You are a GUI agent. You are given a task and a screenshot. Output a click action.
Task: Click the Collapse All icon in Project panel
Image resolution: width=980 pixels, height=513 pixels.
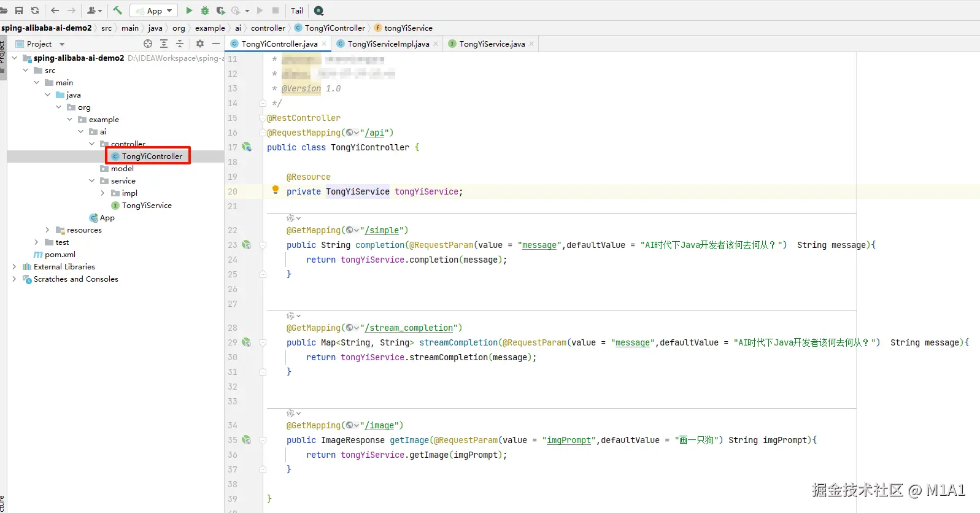click(180, 44)
